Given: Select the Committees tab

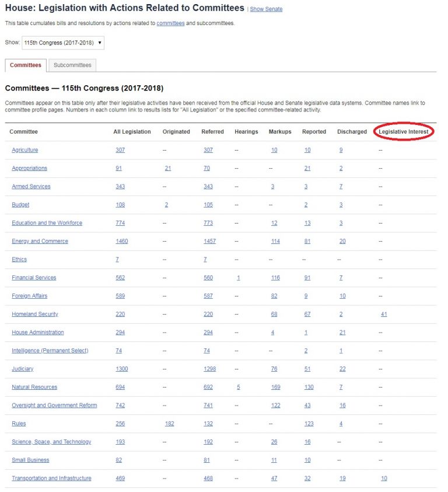Looking at the screenshot, I should [26, 65].
